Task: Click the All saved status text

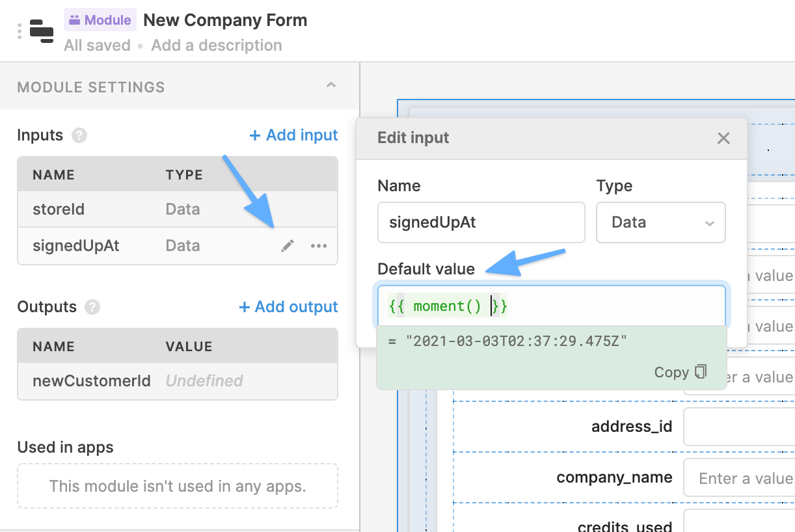Action: [97, 46]
